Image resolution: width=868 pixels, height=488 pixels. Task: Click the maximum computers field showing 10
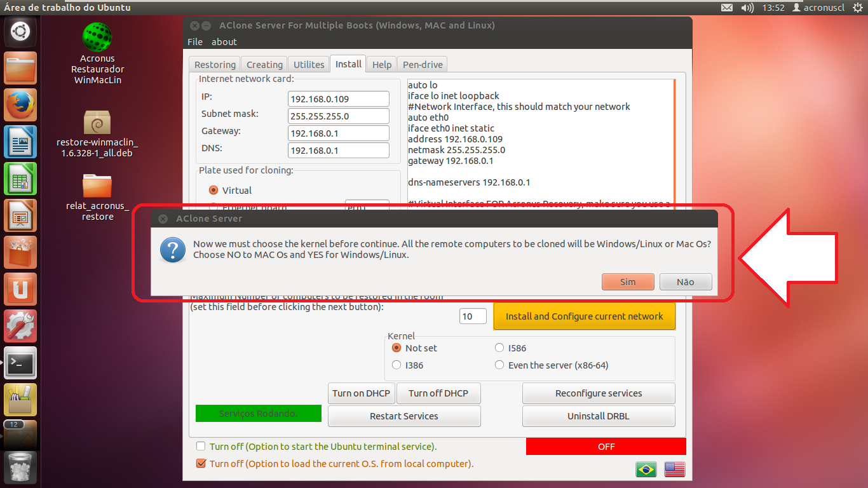coord(473,316)
